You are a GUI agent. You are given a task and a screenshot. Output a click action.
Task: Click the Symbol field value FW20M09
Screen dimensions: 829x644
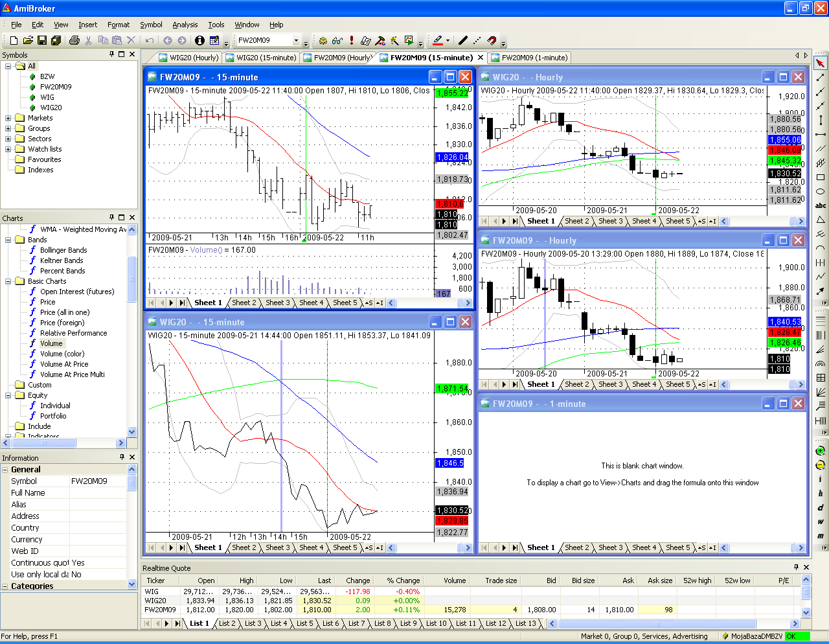[x=97, y=481]
